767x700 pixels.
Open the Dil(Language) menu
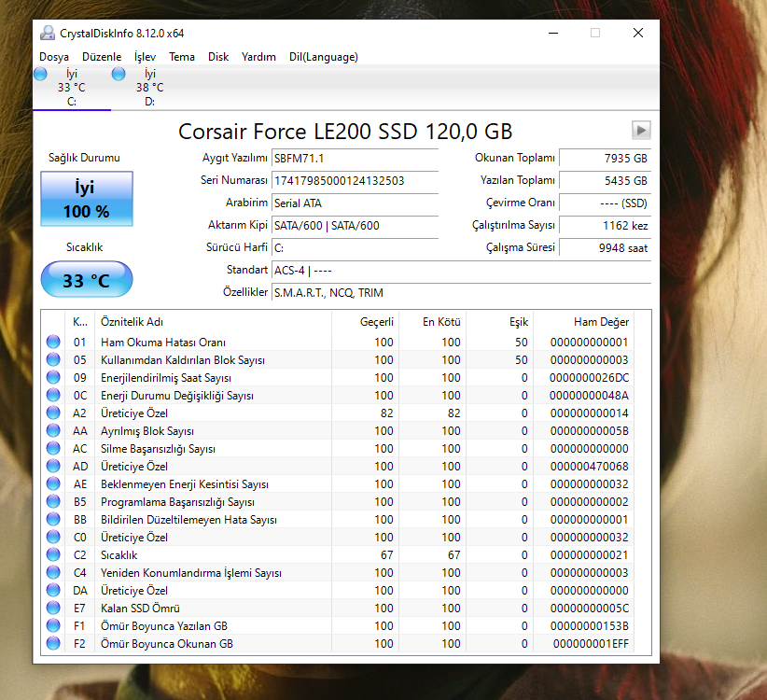tap(324, 57)
